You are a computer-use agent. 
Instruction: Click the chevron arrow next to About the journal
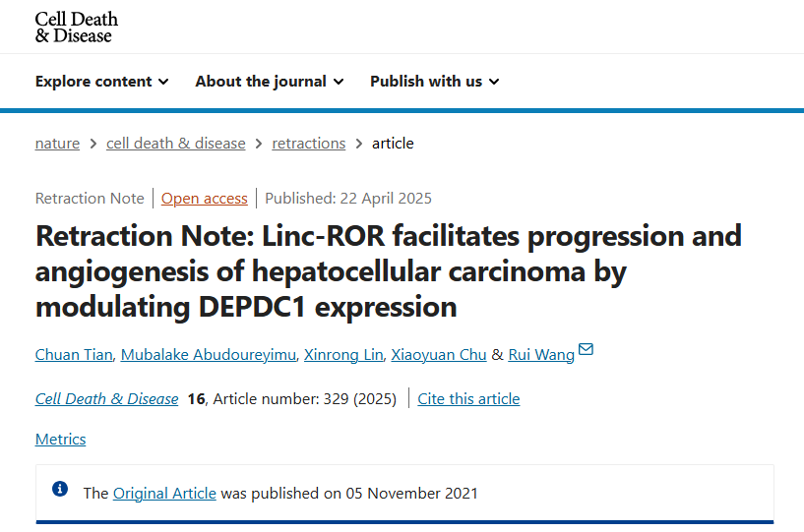pyautogui.click(x=339, y=82)
